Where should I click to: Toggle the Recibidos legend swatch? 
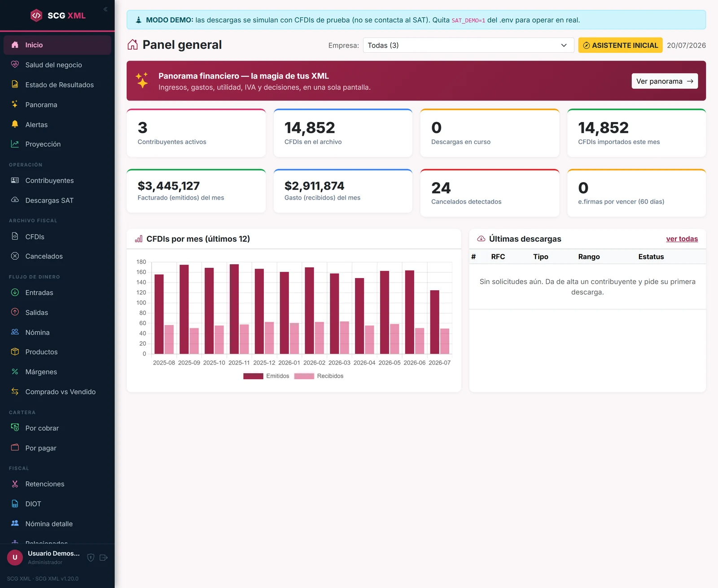pyautogui.click(x=304, y=376)
